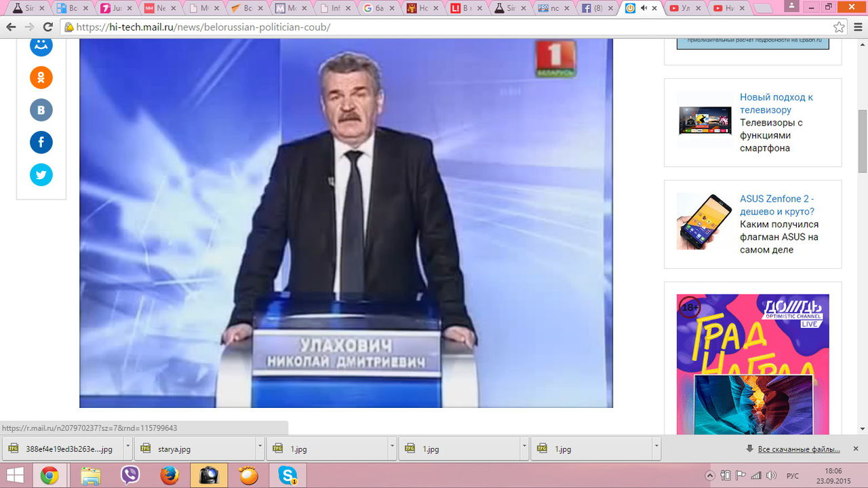Click the page vertical scrollbar thumb
The width and height of the screenshot is (868, 488).
pos(863,141)
